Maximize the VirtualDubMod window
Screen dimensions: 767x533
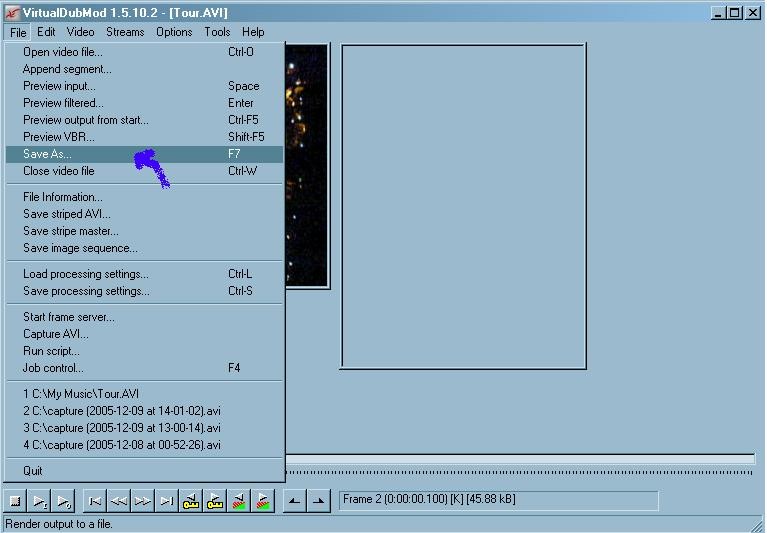735,13
